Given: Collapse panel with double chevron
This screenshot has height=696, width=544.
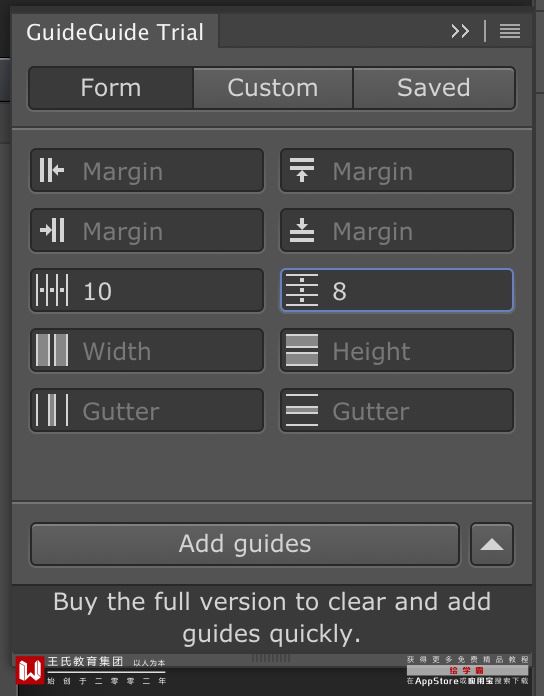Looking at the screenshot, I should tap(460, 31).
